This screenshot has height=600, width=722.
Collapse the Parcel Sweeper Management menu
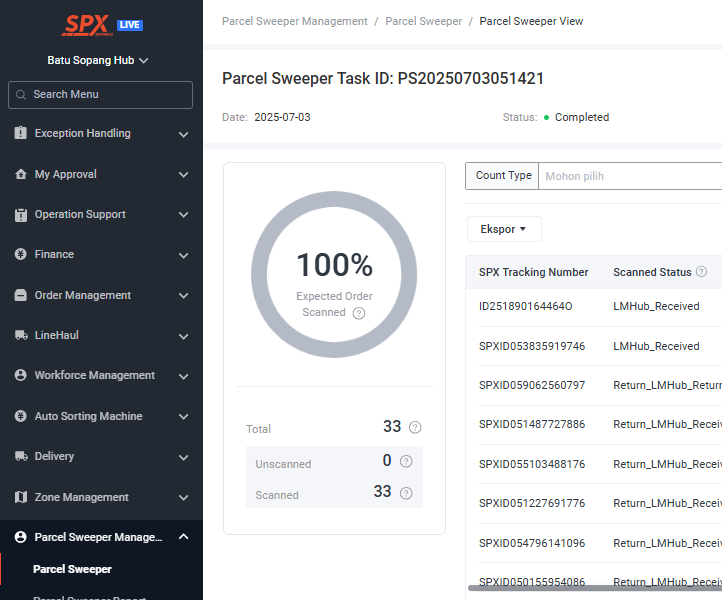tap(183, 537)
